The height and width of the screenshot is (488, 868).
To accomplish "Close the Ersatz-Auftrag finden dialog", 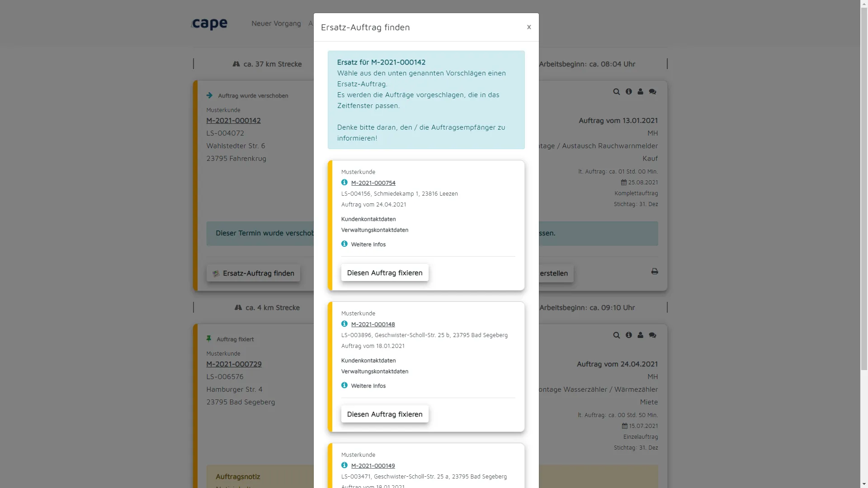I will (528, 27).
